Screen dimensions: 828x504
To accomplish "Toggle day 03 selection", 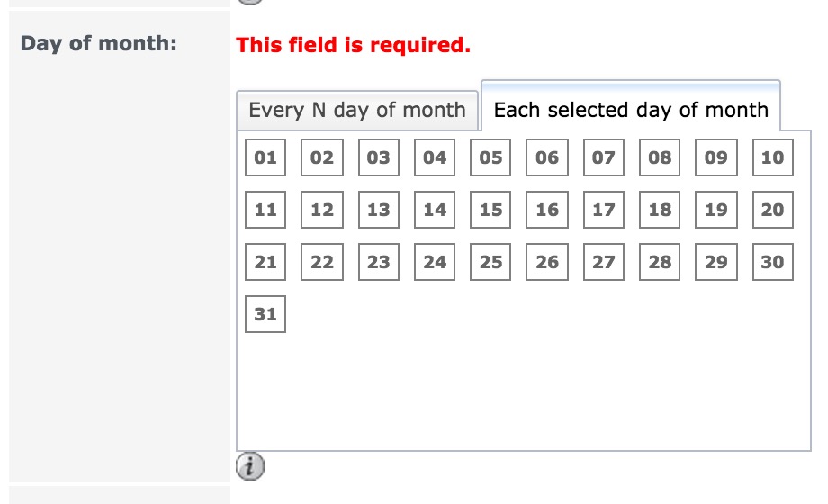I will (379, 157).
